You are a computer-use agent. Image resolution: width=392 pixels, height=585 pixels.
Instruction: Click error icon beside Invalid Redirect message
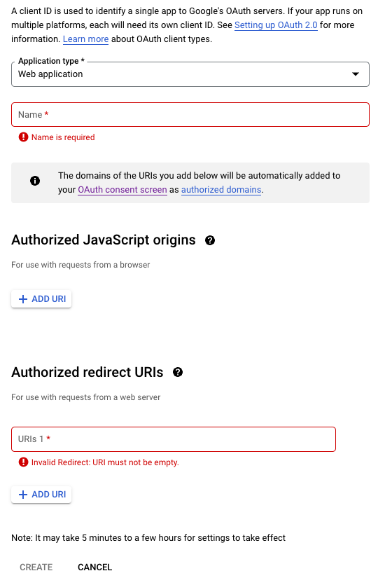coord(24,462)
